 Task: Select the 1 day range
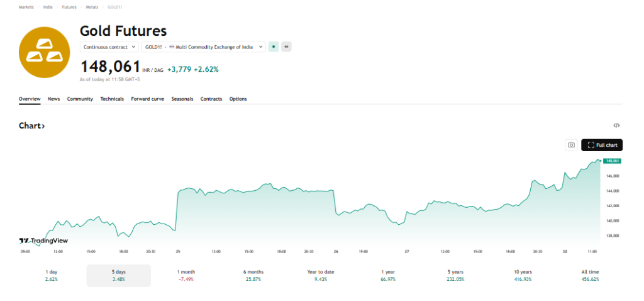(52, 276)
